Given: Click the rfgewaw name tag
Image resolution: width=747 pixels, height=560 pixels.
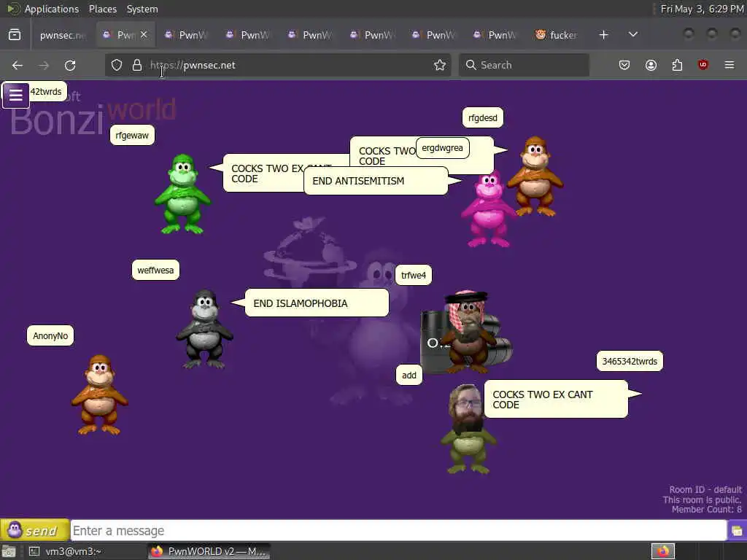Looking at the screenshot, I should [132, 135].
